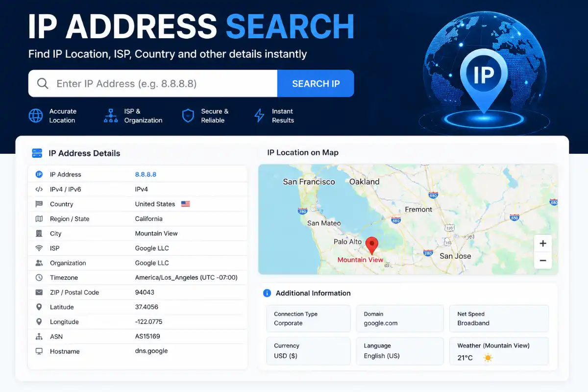Click the building icon in City row
This screenshot has height=392, width=588.
point(39,233)
